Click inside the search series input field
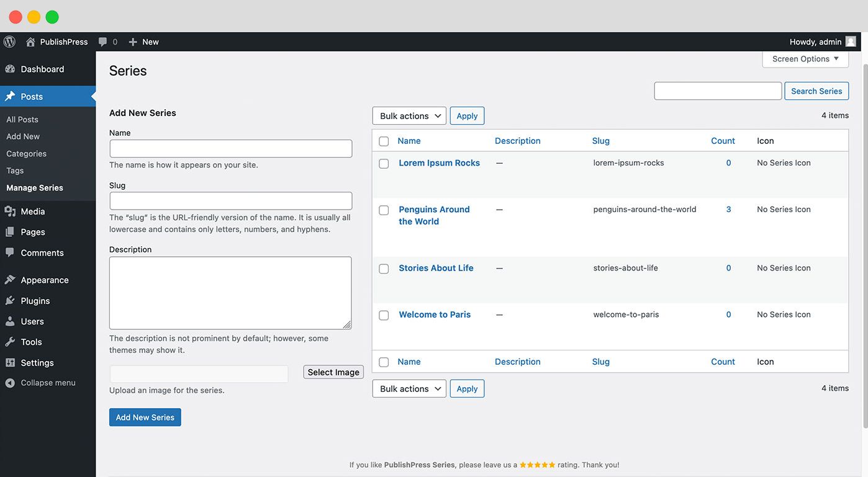The image size is (868, 477). (717, 91)
